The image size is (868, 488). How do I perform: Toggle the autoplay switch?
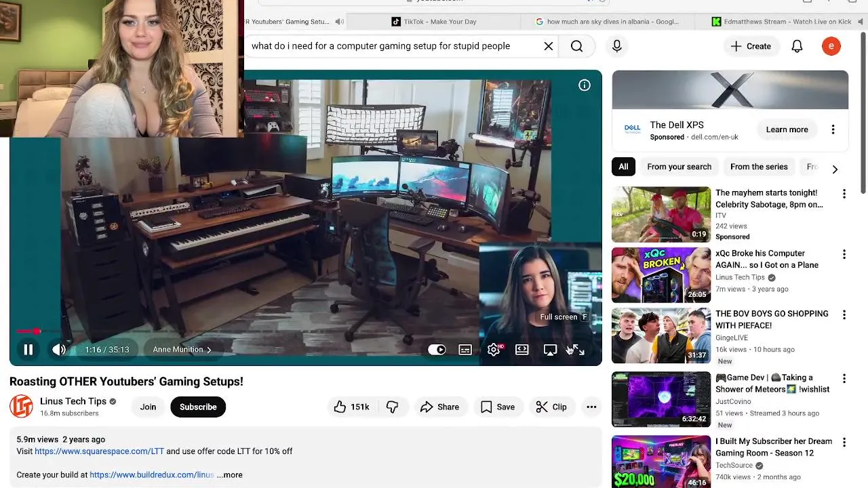[x=437, y=350]
